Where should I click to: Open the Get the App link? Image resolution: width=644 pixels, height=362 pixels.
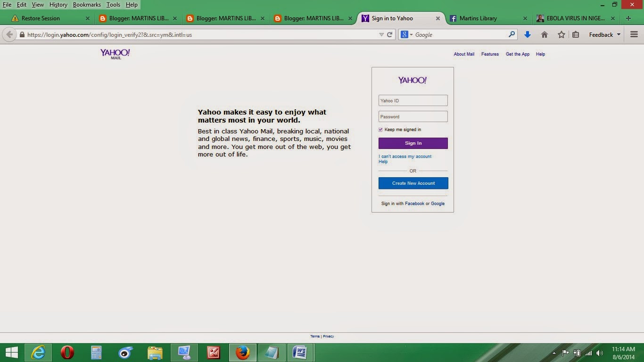click(518, 54)
